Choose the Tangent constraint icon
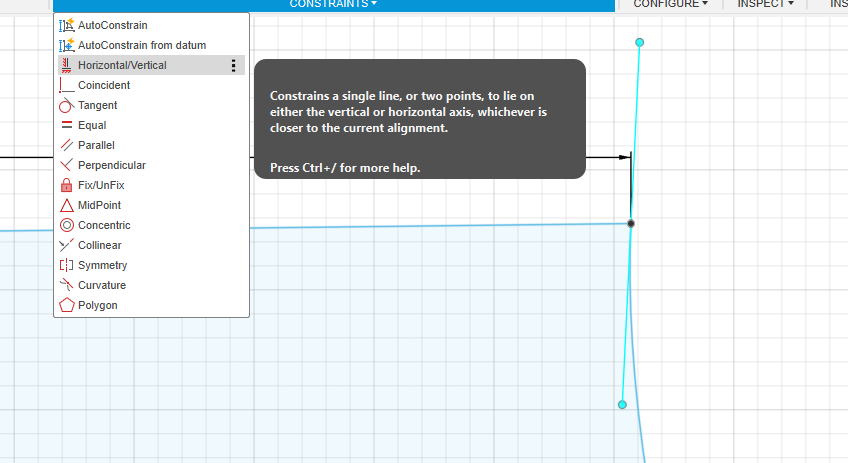Screen dimensions: 848x463 click(x=67, y=105)
